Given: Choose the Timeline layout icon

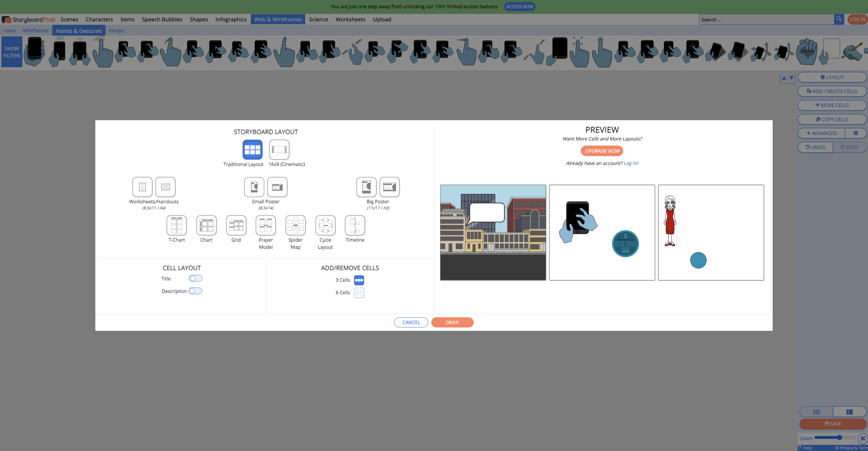Looking at the screenshot, I should tap(355, 225).
